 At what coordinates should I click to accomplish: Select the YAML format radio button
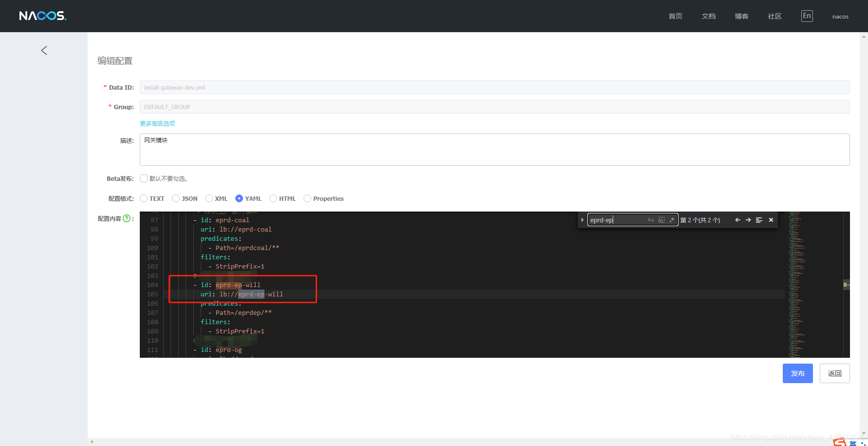click(239, 198)
